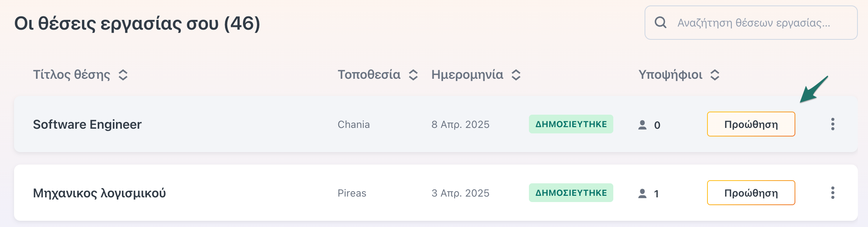This screenshot has width=868, height=227.
Task: Click the Τίτλος θέσης column header
Action: pyautogui.click(x=71, y=74)
